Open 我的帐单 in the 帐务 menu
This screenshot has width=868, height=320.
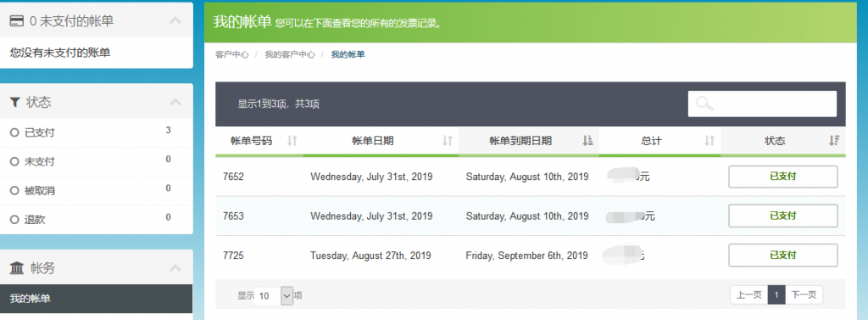pyautogui.click(x=97, y=299)
